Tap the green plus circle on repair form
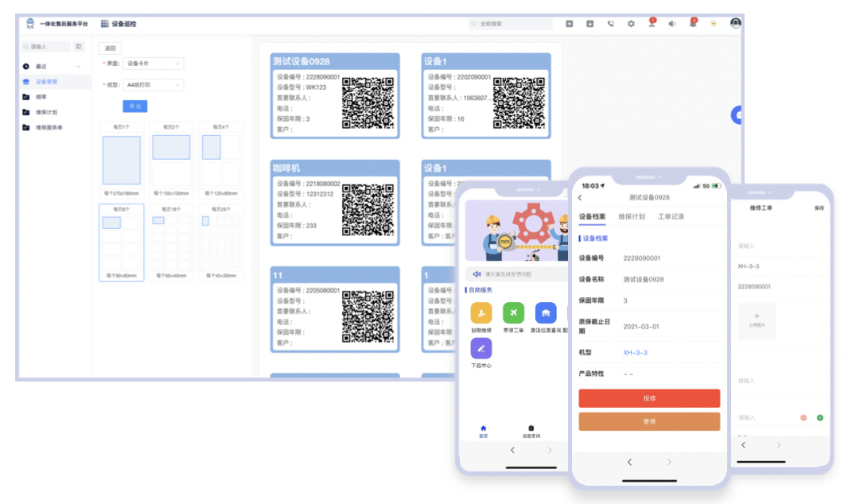The height and width of the screenshot is (504, 856). pos(820,417)
